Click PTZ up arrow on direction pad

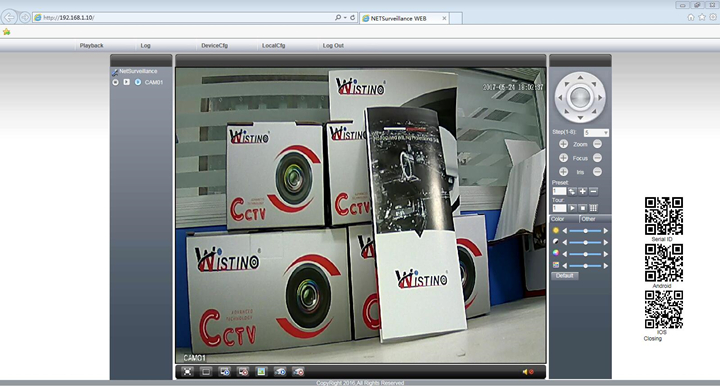[580, 78]
